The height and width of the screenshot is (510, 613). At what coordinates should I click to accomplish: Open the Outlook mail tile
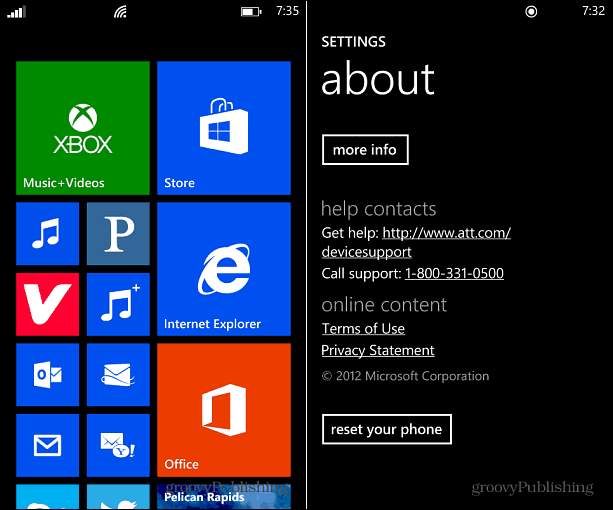[47, 375]
